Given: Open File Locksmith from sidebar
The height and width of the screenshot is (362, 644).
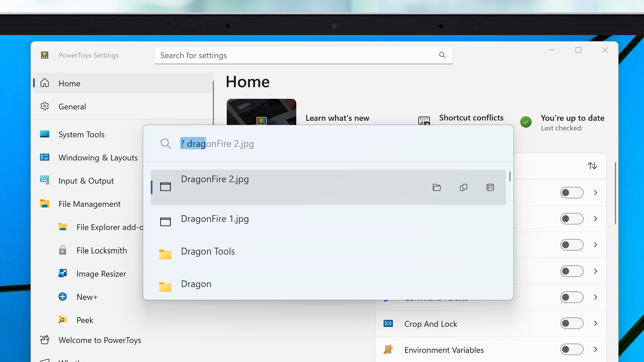Looking at the screenshot, I should coord(101,250).
